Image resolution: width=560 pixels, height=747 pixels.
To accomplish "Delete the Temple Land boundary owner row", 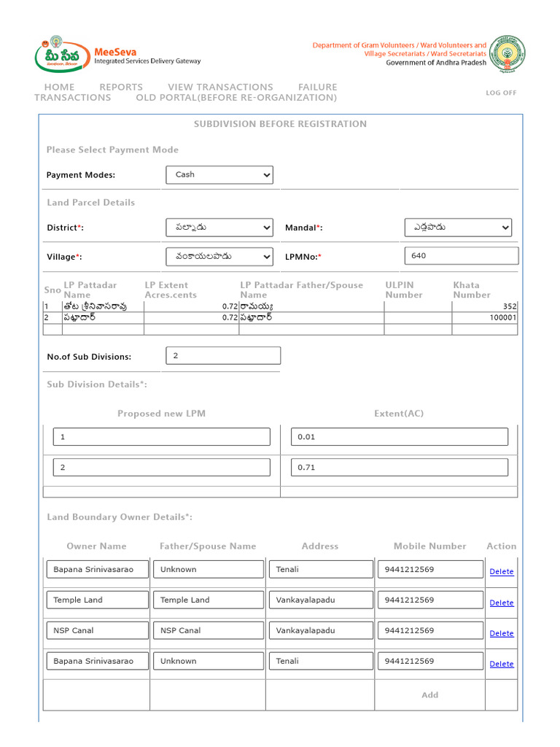I will 502,603.
